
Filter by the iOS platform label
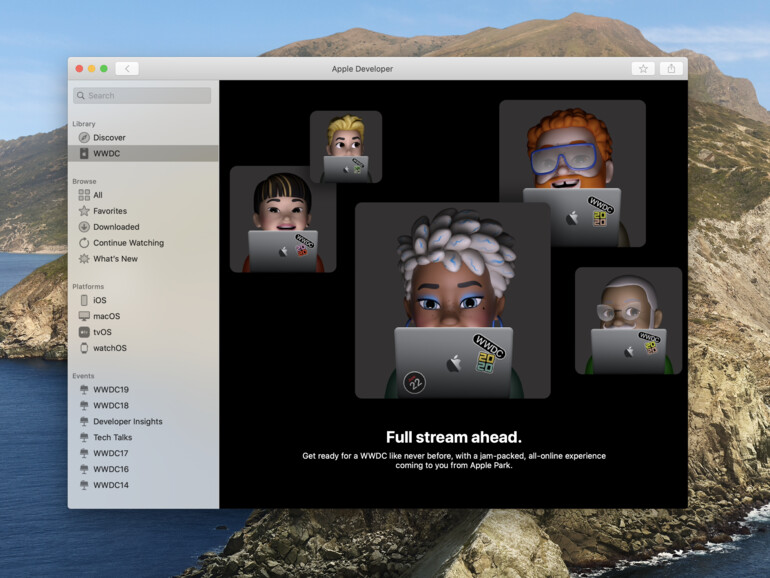click(x=100, y=300)
